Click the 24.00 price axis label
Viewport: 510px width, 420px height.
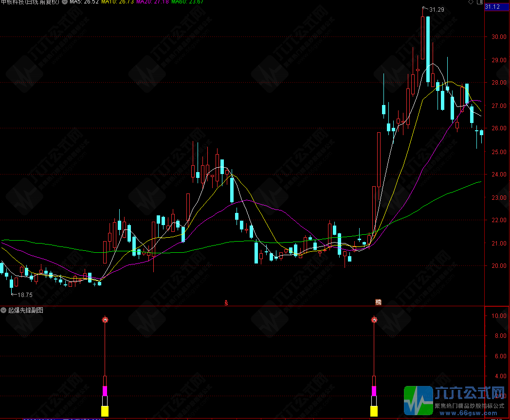click(x=499, y=175)
